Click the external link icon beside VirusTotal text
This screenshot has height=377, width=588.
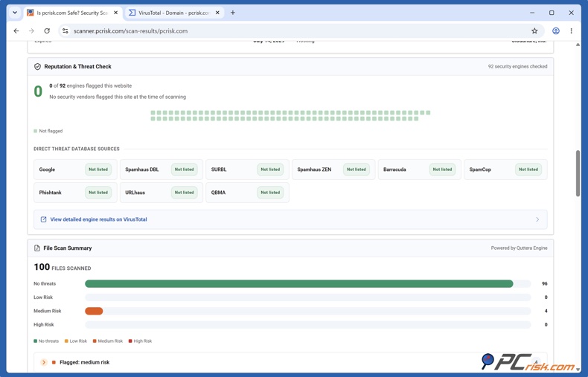pyautogui.click(x=43, y=219)
